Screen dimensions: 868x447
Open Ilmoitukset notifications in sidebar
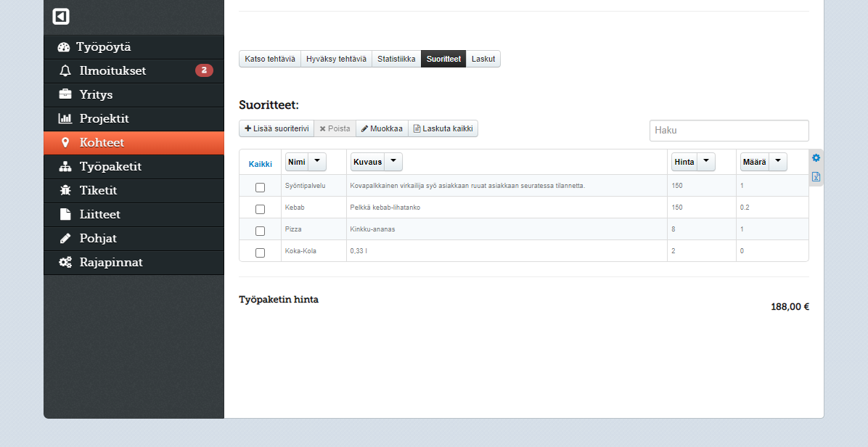(112, 71)
